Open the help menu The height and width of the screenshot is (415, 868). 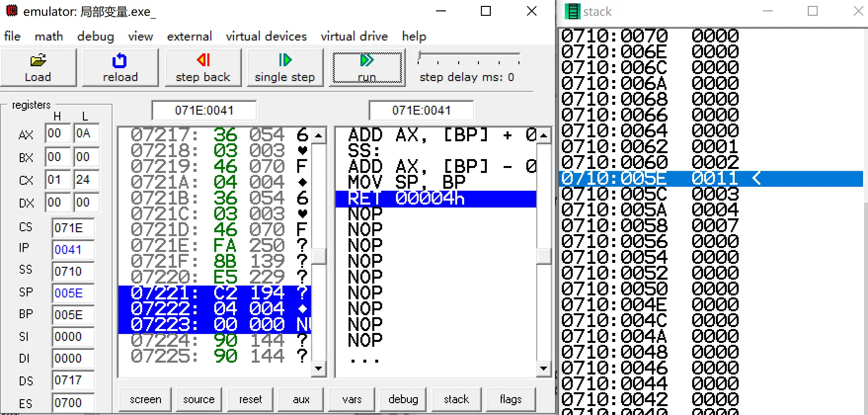(x=414, y=36)
